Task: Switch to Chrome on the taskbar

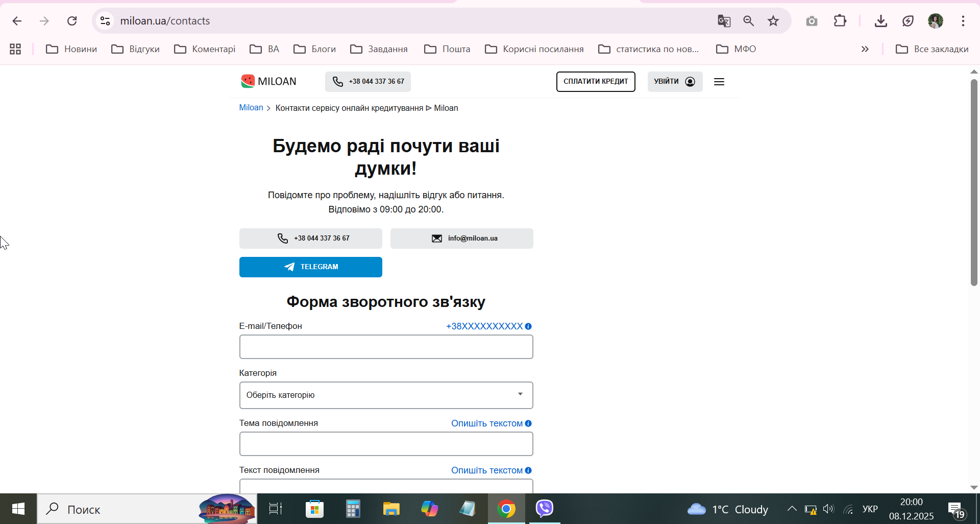Action: pos(506,509)
